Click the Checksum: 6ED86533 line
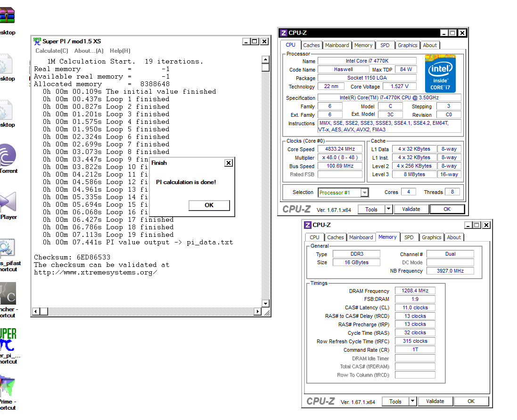The image size is (517, 420). [x=72, y=257]
